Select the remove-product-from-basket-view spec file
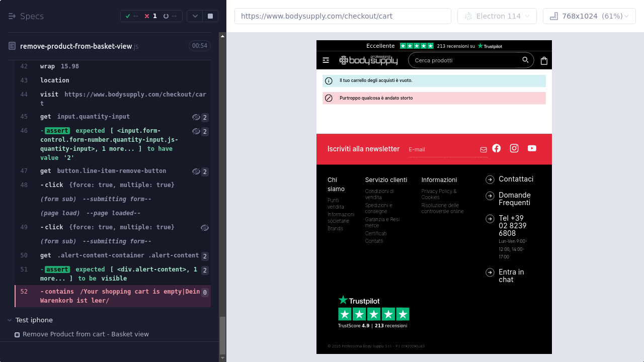Screen dimensions: 644x362 [x=75, y=46]
